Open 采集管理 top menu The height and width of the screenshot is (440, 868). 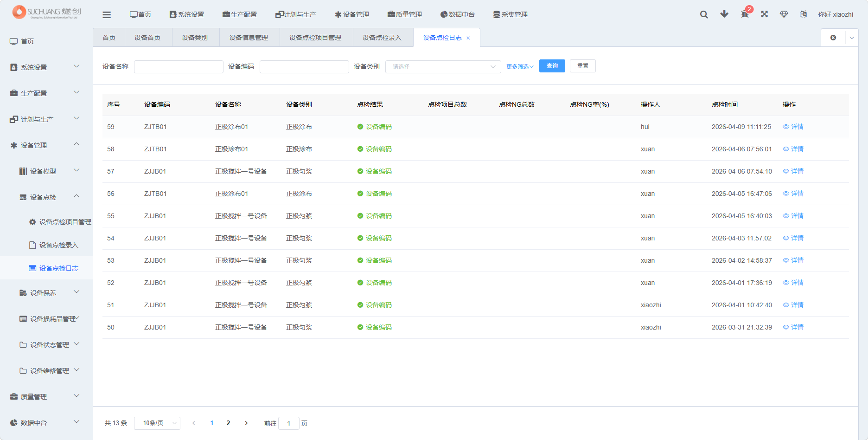coord(511,14)
